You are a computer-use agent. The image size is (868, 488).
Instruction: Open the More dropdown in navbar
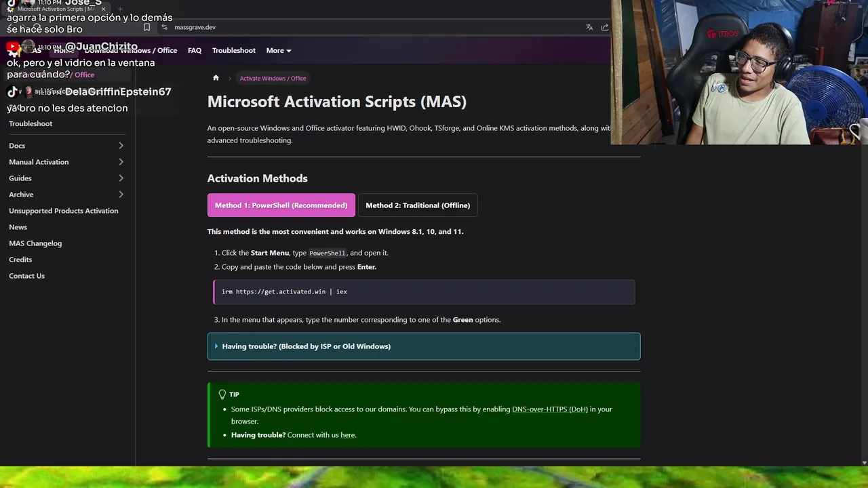click(279, 50)
